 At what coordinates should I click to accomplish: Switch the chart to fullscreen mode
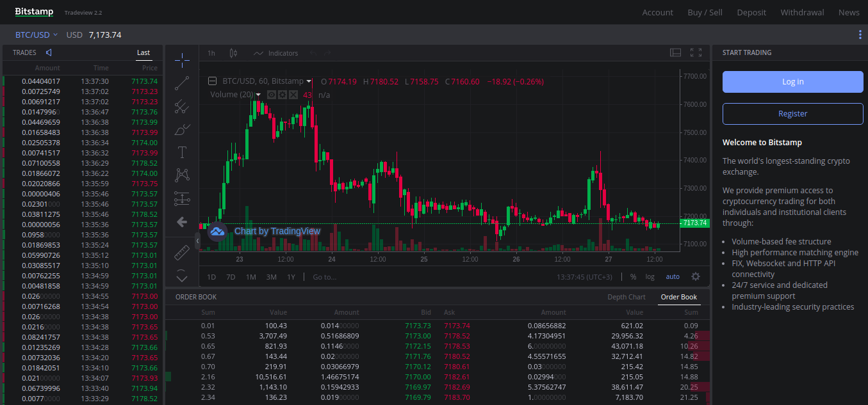696,52
